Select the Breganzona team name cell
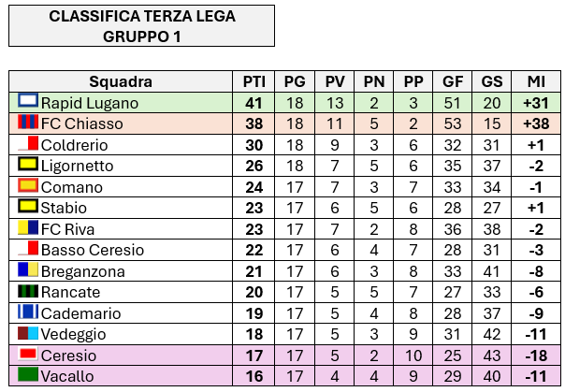The height and width of the screenshot is (392, 565). click(x=121, y=271)
